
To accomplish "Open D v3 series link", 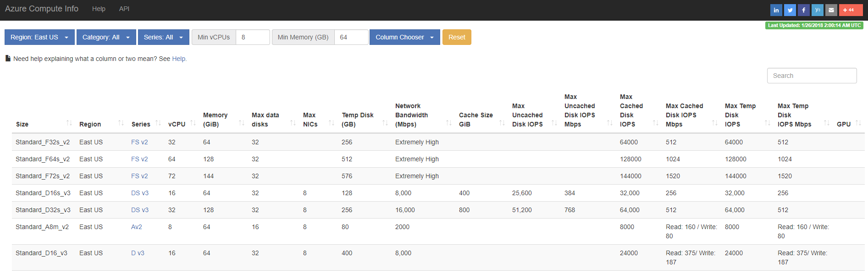I will [x=138, y=253].
